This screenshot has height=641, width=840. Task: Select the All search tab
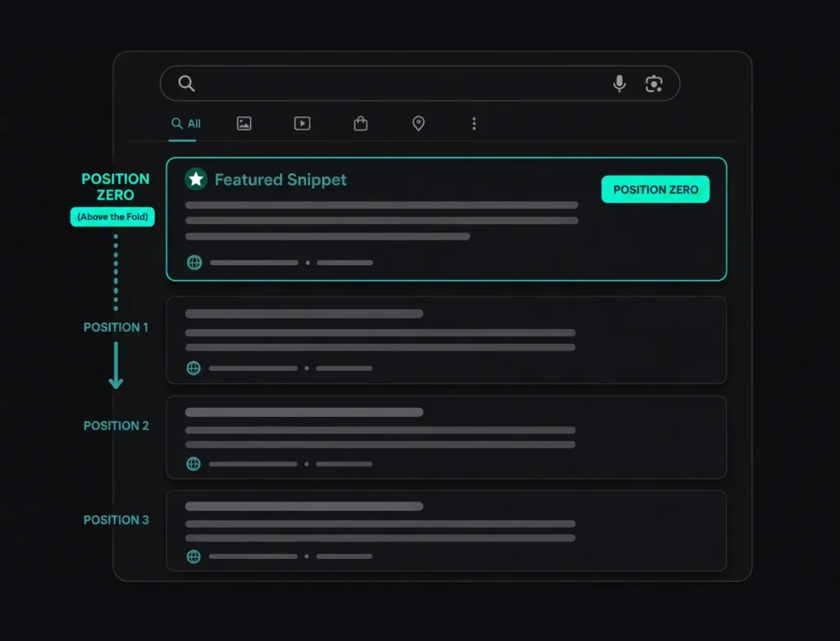pos(185,124)
